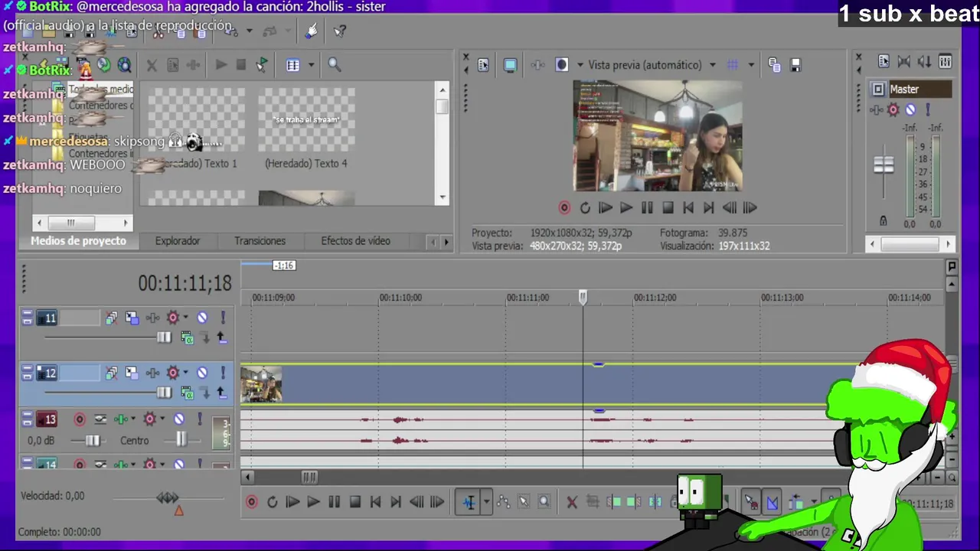Image resolution: width=980 pixels, height=551 pixels.
Task: Open automation settings gear on track 12
Action: [173, 373]
